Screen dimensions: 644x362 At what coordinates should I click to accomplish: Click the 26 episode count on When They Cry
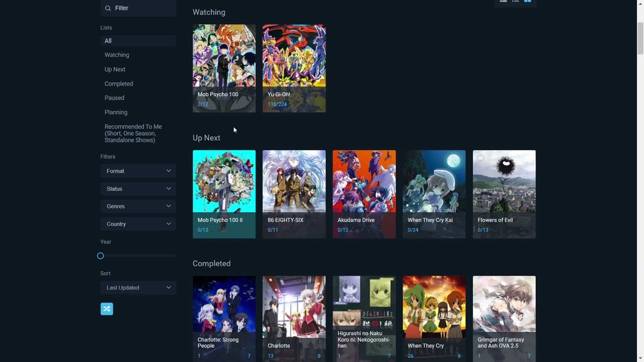pos(411,356)
